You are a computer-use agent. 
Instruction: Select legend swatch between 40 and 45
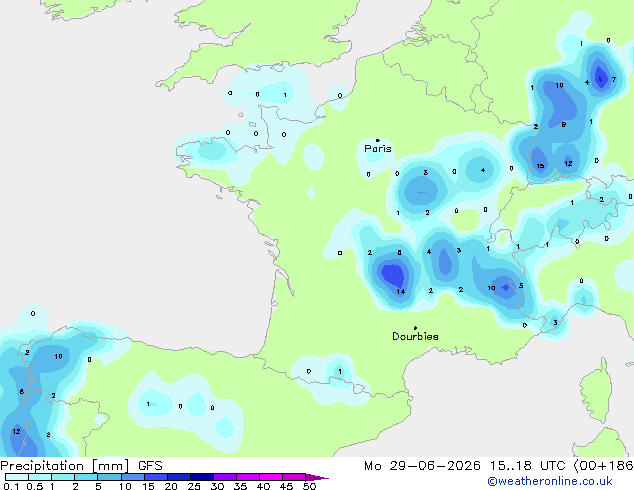pyautogui.click(x=271, y=477)
